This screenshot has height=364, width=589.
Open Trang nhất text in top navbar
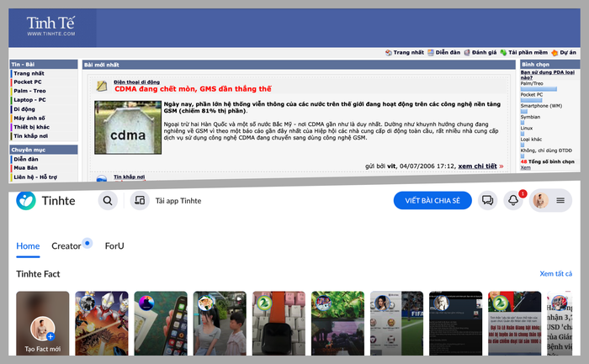408,52
